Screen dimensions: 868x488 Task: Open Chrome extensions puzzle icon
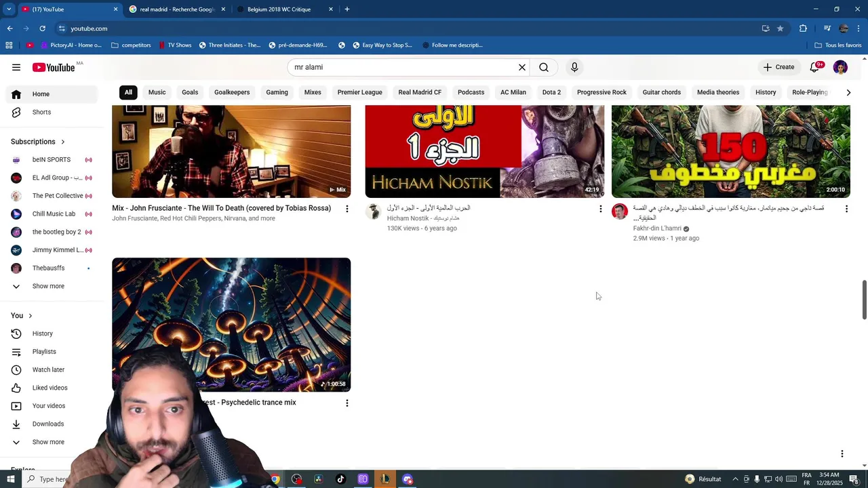tap(803, 28)
